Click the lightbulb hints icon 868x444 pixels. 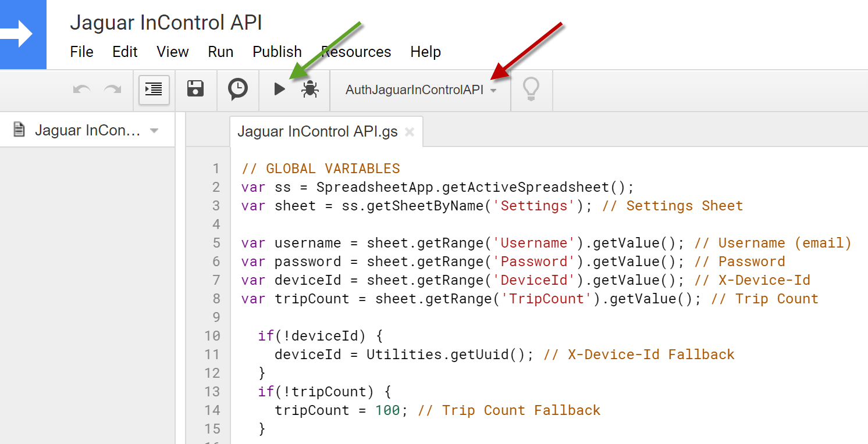point(531,89)
